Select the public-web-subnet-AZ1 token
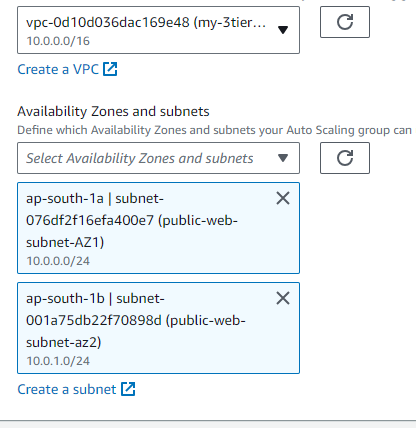The image size is (416, 428). pyautogui.click(x=158, y=228)
